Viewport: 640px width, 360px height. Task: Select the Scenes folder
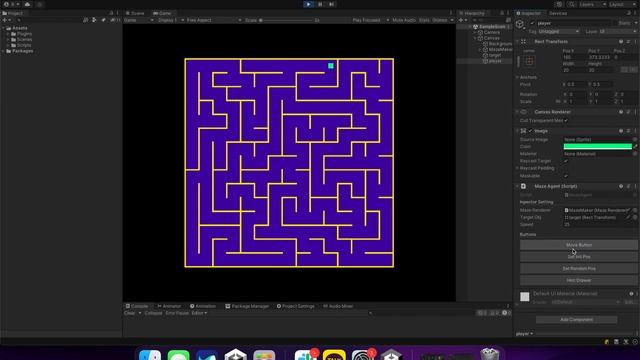coord(21,40)
